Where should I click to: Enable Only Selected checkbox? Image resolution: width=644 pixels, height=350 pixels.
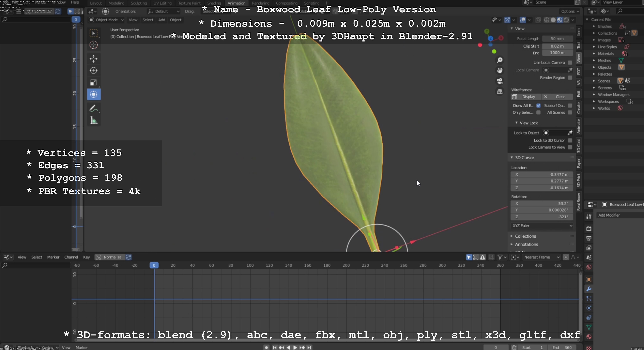[x=539, y=112]
